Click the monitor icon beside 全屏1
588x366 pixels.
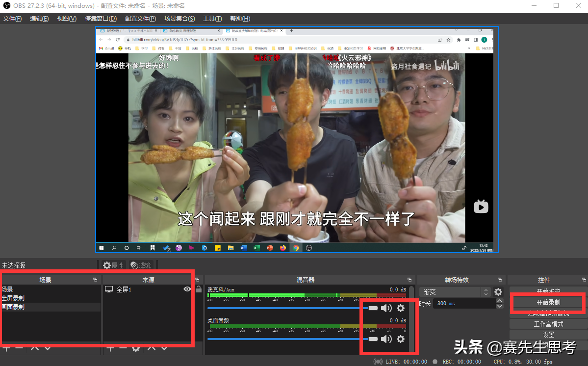pos(109,289)
